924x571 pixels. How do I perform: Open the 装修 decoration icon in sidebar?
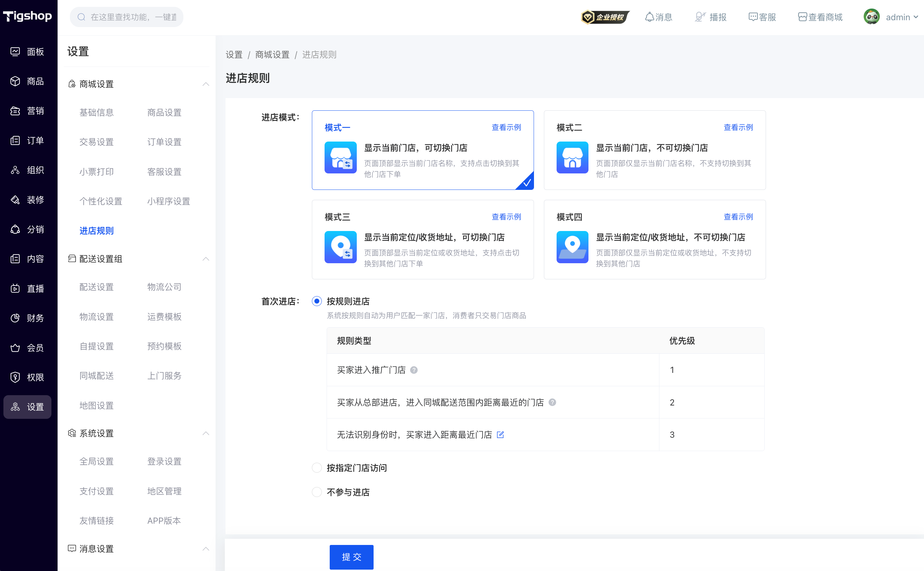click(x=15, y=200)
